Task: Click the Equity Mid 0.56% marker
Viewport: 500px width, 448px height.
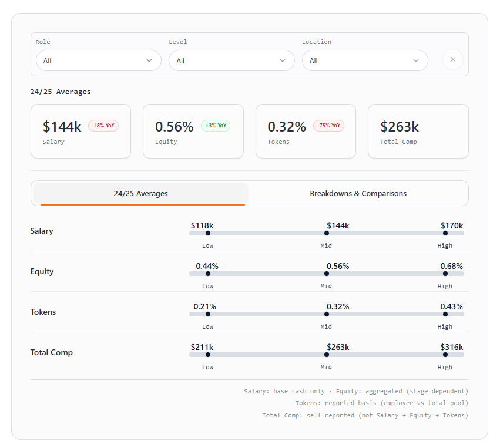Action: pos(327,274)
